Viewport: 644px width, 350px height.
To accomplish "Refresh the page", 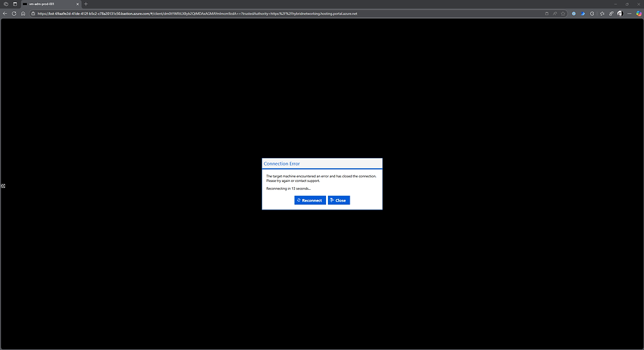I will pos(14,14).
